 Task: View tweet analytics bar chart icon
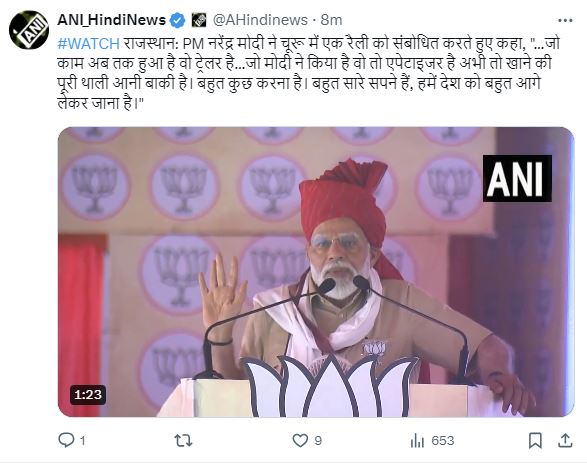click(417, 441)
